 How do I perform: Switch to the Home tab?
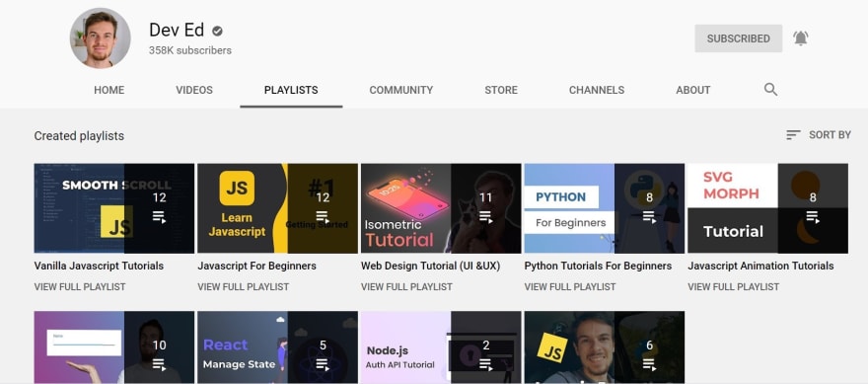tap(109, 90)
